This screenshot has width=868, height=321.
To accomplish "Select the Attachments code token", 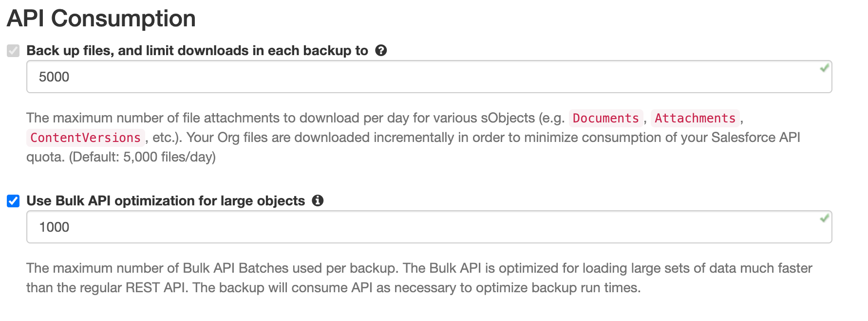I will point(695,118).
